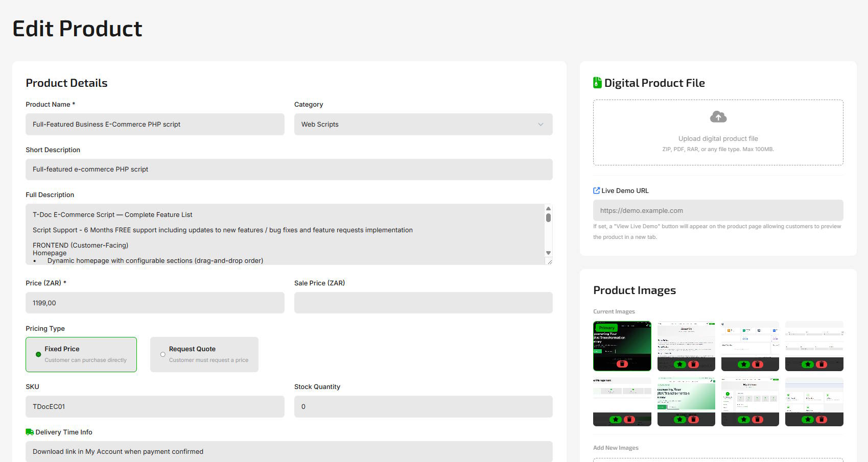The image size is (868, 462).
Task: Star the last image in second row
Action: pos(808,420)
